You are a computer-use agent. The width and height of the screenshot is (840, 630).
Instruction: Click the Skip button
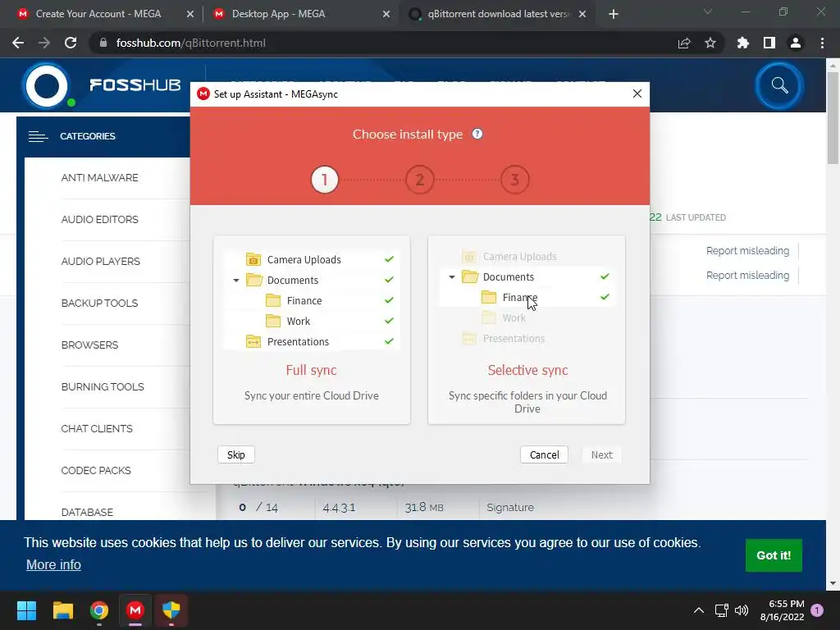click(235, 454)
